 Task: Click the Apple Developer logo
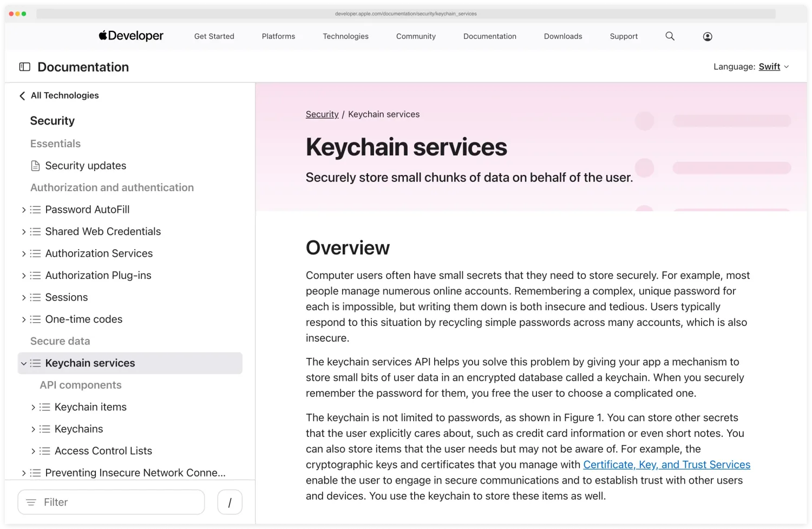point(131,36)
